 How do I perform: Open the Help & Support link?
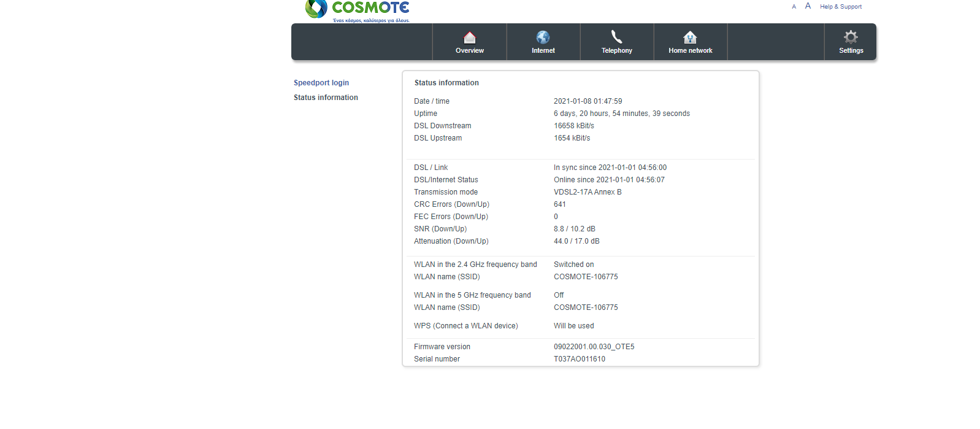point(841,7)
